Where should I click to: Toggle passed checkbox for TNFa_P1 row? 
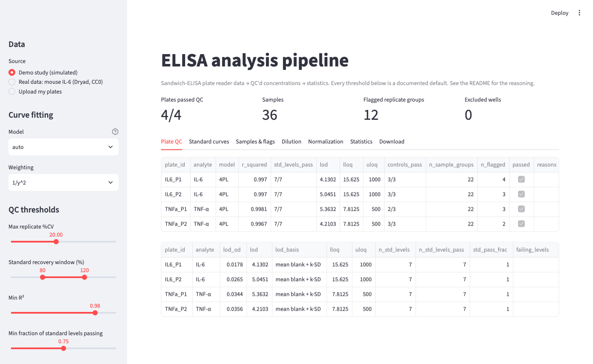tap(521, 209)
